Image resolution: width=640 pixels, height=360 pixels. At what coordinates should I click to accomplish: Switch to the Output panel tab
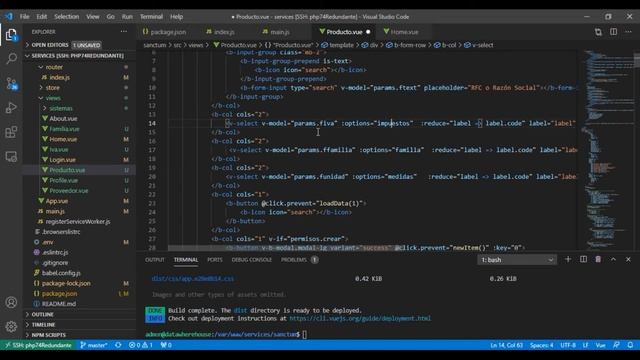point(155,260)
